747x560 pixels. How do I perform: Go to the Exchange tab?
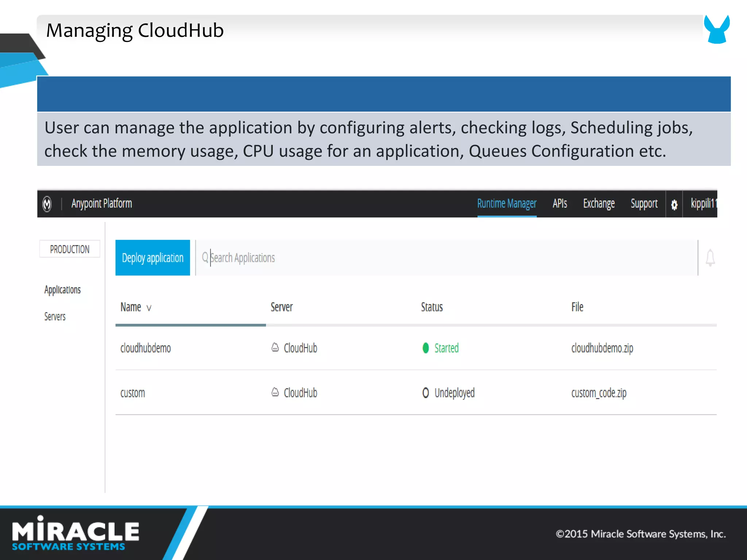click(599, 203)
